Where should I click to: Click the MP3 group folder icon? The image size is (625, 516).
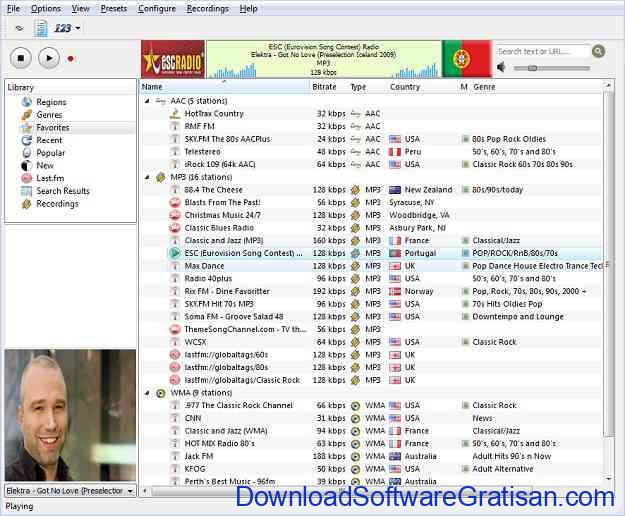pyautogui.click(x=161, y=177)
